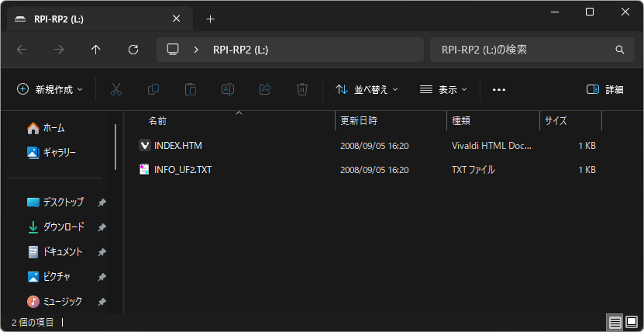
Task: Click the Share icon in toolbar
Action: pos(265,89)
